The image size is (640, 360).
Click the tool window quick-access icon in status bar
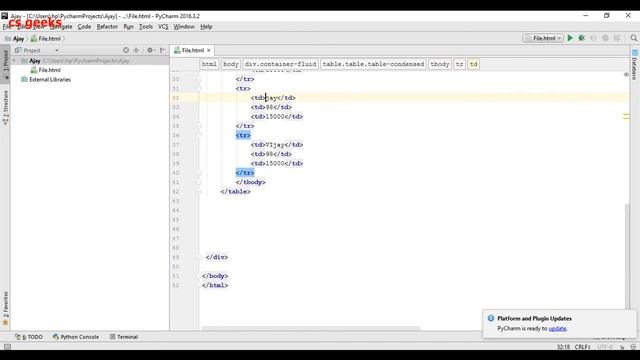[x=7, y=347]
